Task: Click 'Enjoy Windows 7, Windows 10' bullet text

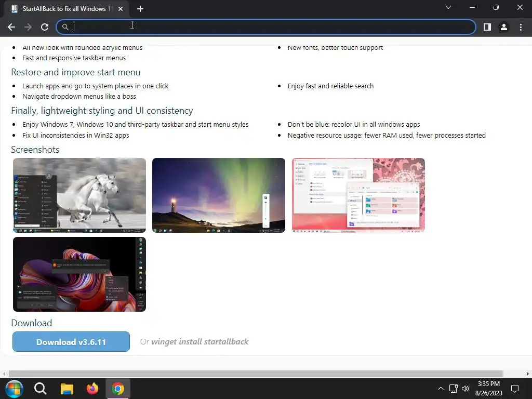Action: pos(136,125)
